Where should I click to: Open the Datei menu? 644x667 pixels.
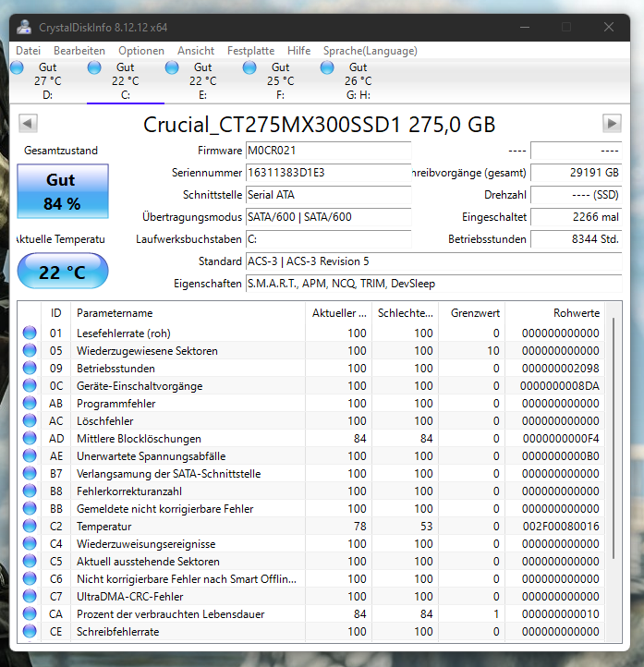28,51
